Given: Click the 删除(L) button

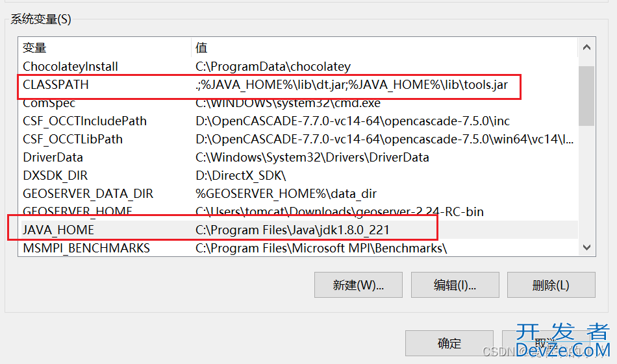Looking at the screenshot, I should [551, 285].
